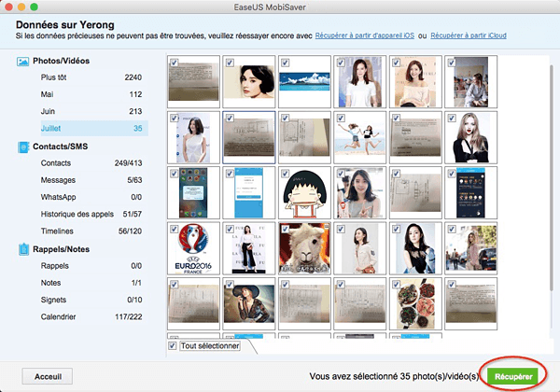Open WhatsApp data category

pos(59,198)
